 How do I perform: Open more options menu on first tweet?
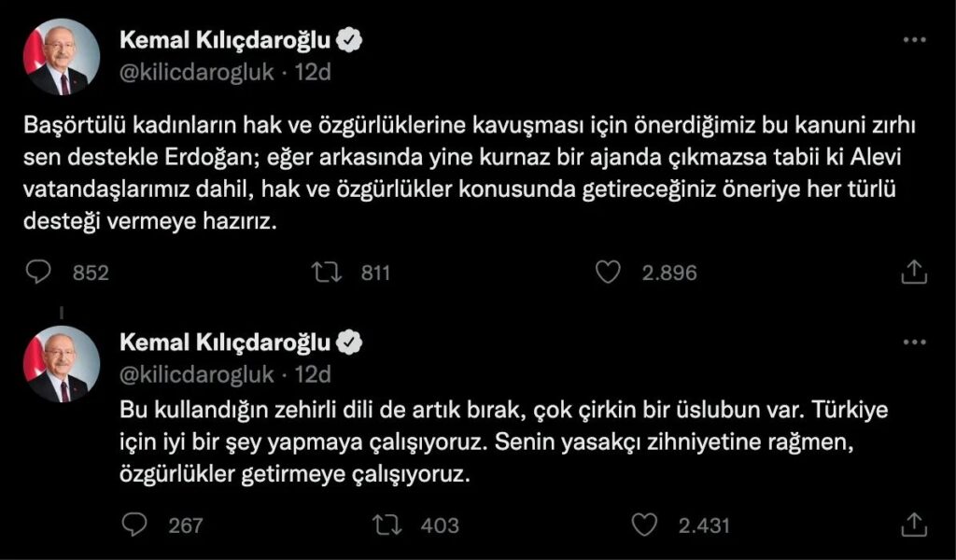[x=915, y=40]
